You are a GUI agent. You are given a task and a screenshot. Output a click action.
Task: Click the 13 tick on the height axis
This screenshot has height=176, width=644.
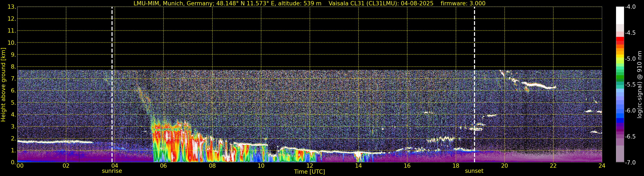click(x=11, y=7)
